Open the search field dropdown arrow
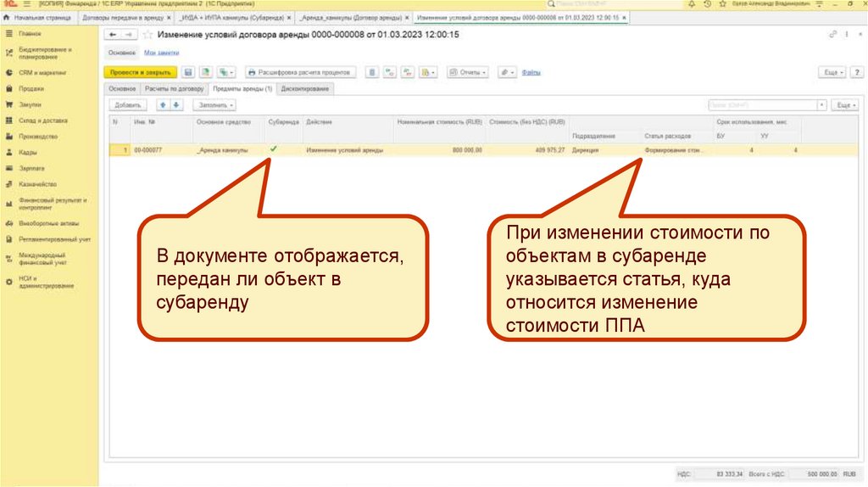Viewport: 868px width, 487px height. tap(822, 105)
